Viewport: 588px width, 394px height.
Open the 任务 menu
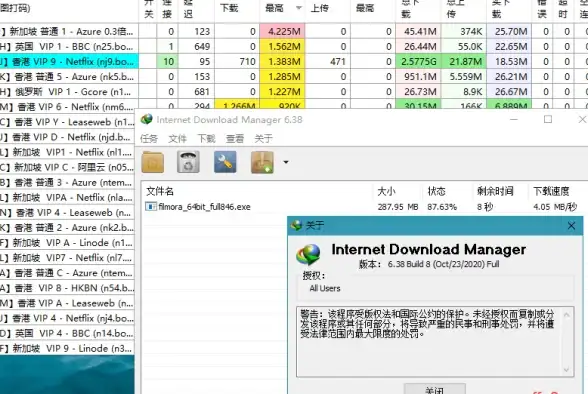[x=149, y=139]
